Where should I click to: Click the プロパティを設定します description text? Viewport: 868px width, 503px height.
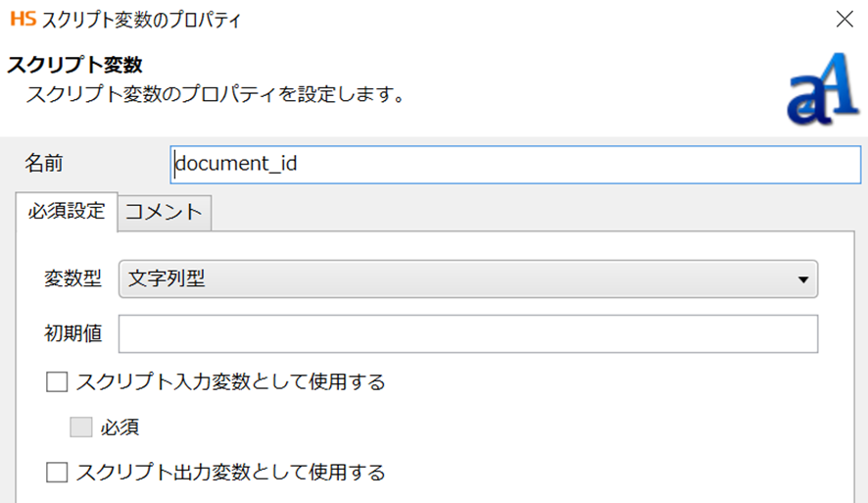[215, 95]
